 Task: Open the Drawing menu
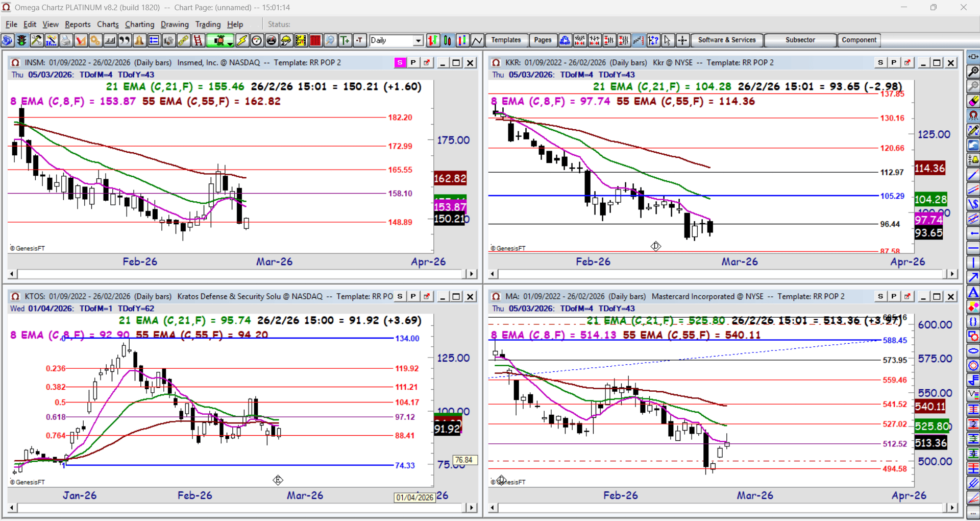(175, 24)
